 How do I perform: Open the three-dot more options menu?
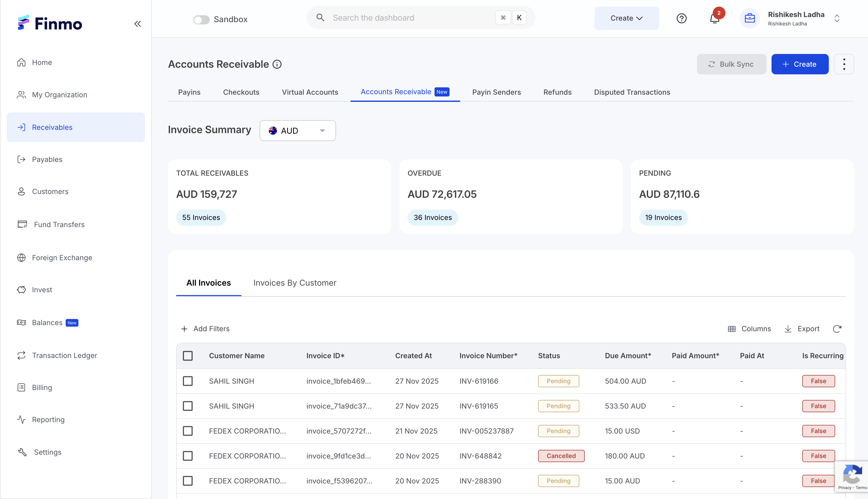844,64
